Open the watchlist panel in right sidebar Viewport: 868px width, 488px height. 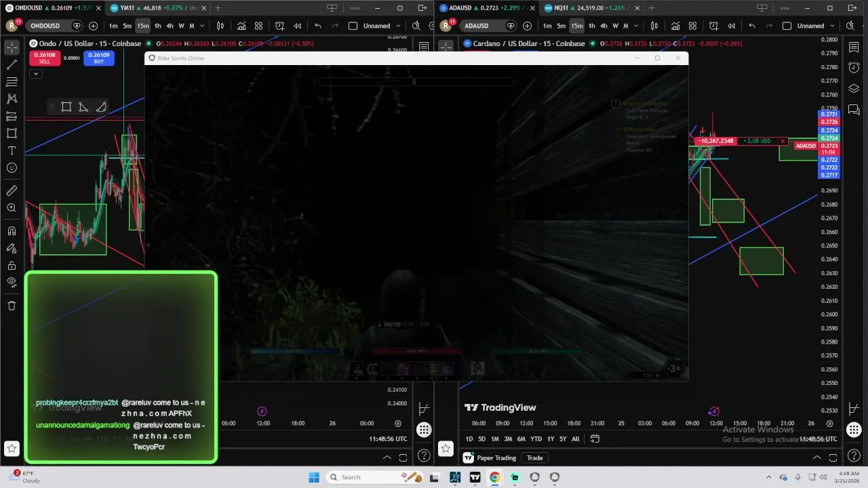coord(854,47)
